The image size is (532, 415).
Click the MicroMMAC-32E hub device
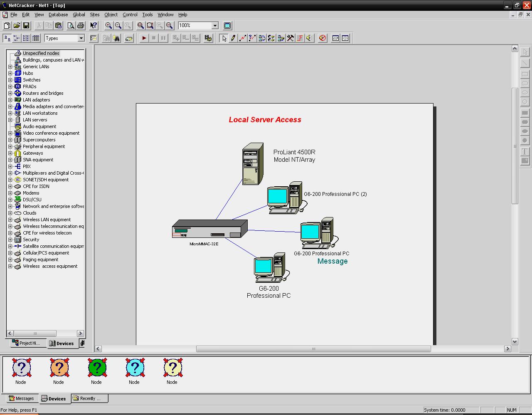click(x=210, y=229)
